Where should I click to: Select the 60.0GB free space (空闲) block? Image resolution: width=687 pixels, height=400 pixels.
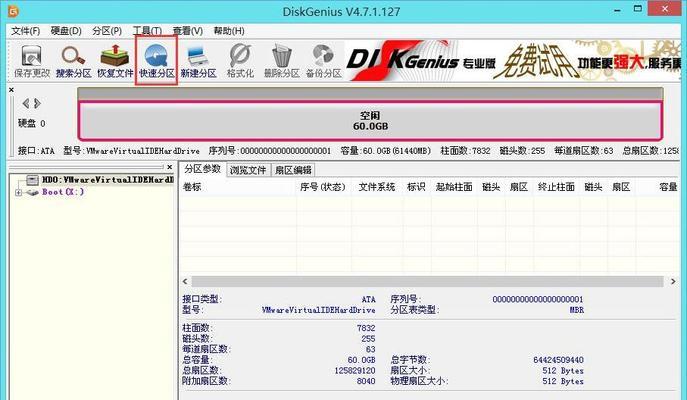(x=370, y=121)
